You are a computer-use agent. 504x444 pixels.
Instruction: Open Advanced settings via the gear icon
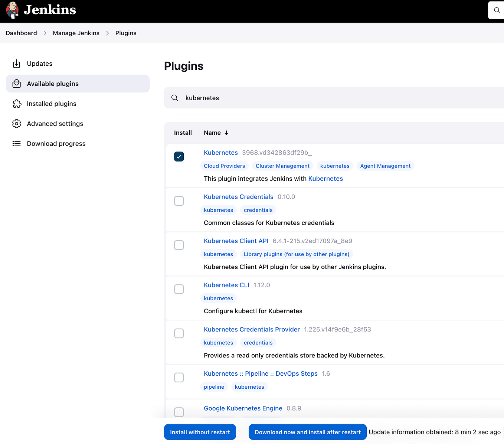point(17,123)
